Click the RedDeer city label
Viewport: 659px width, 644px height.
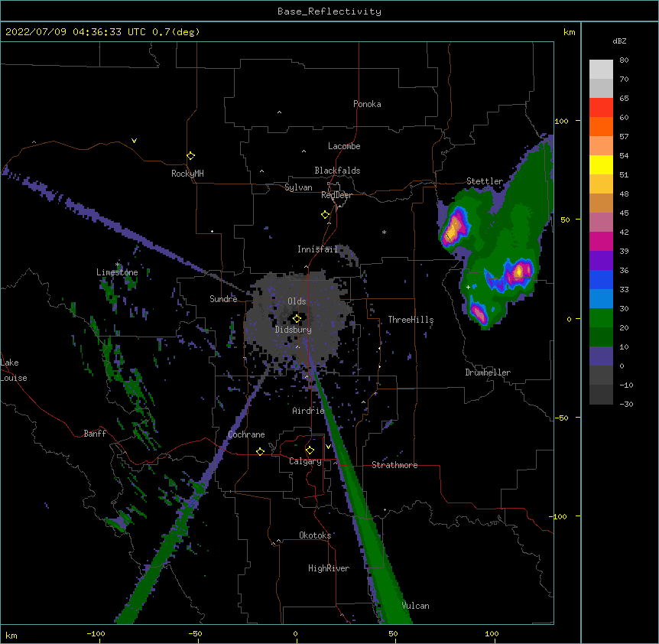click(x=336, y=195)
